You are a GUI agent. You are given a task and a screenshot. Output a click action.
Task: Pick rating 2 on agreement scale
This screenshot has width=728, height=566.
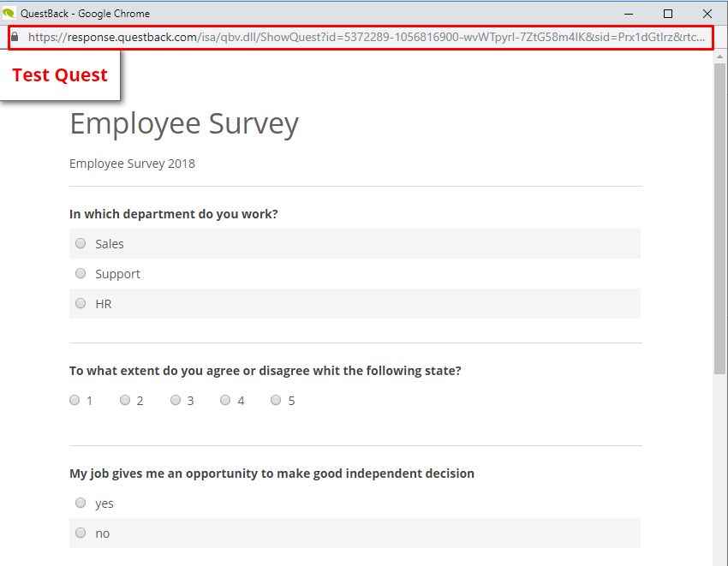point(125,400)
